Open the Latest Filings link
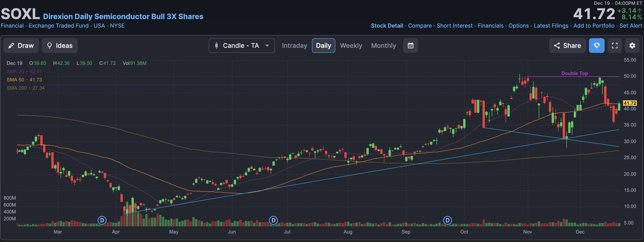644x242 pixels. (x=551, y=26)
